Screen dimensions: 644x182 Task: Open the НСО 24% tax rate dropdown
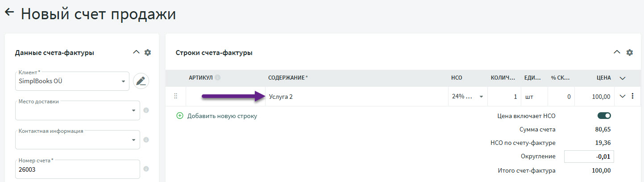pyautogui.click(x=481, y=97)
